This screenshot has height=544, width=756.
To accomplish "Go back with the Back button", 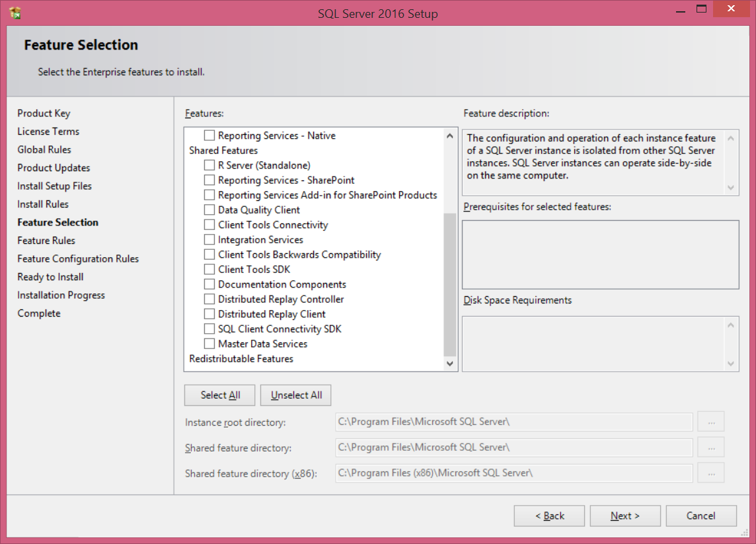I will point(549,516).
